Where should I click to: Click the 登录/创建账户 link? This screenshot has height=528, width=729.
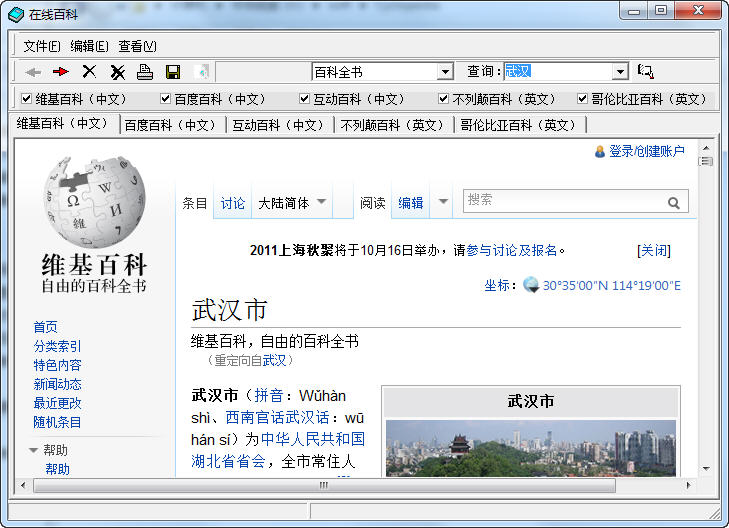(x=646, y=151)
